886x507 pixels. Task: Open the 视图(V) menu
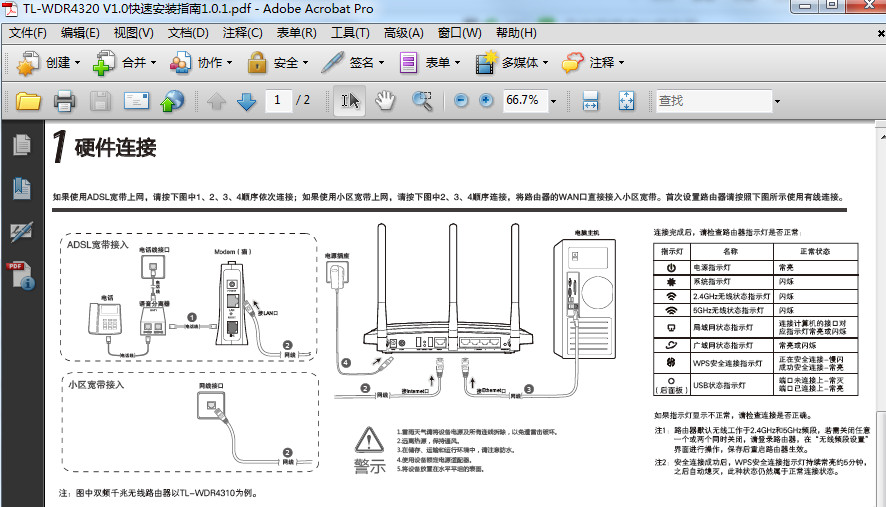pos(133,33)
